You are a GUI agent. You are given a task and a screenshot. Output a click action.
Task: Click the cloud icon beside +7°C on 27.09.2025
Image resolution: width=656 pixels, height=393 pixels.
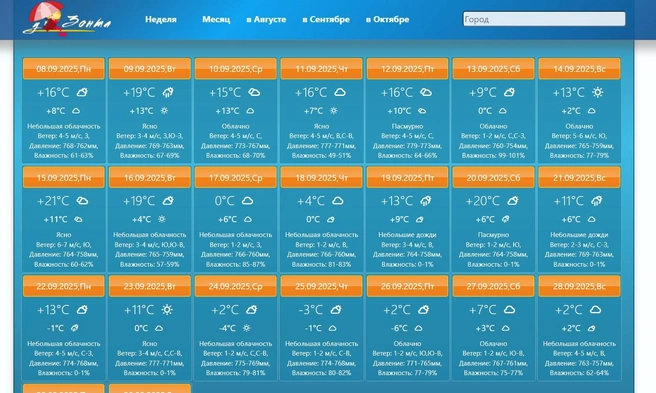(x=509, y=310)
